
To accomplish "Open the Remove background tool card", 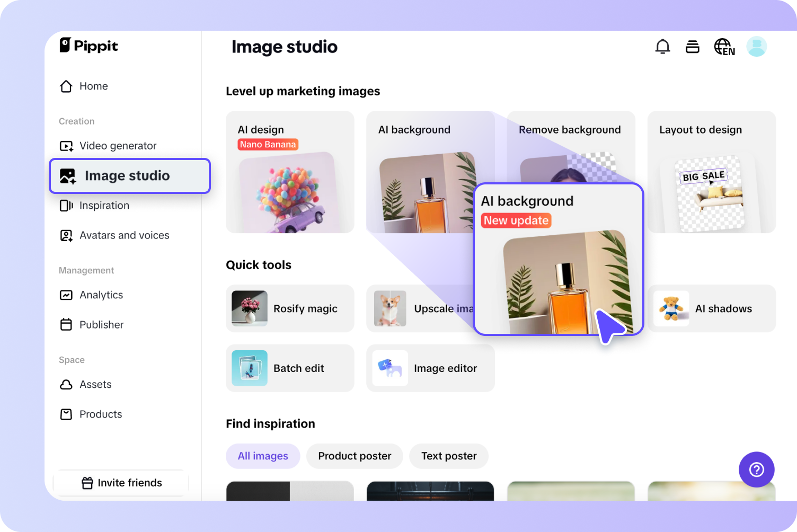I will tap(570, 129).
